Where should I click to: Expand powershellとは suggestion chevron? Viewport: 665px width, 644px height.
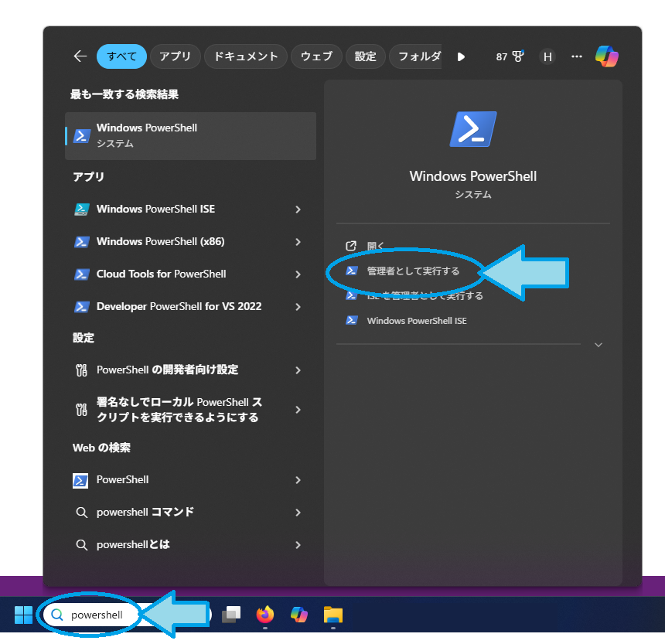[x=298, y=545]
